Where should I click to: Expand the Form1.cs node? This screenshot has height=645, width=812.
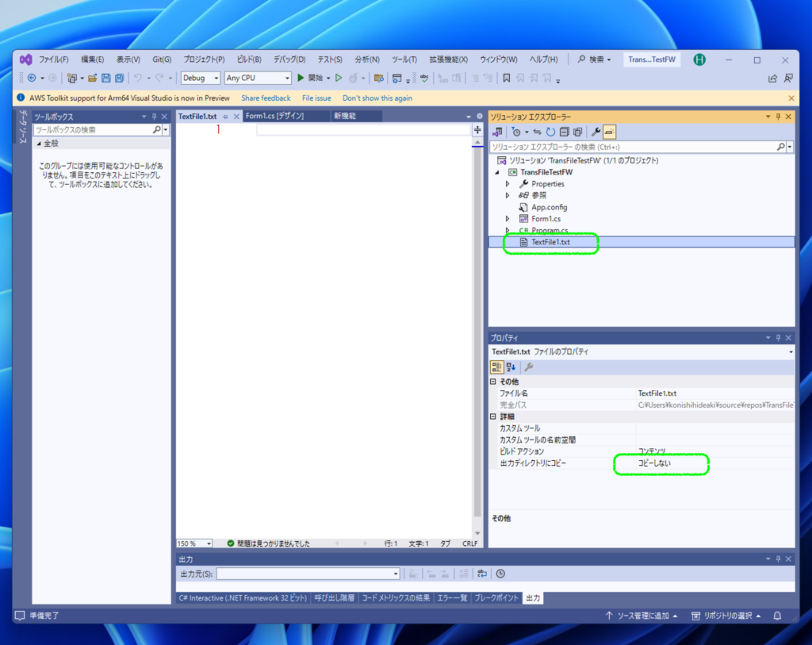(507, 219)
